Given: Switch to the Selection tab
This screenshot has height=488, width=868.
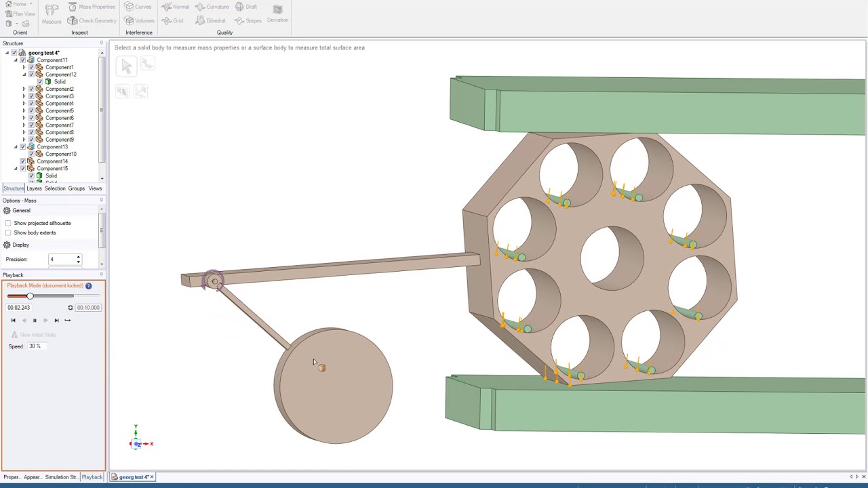Looking at the screenshot, I should pos(55,188).
